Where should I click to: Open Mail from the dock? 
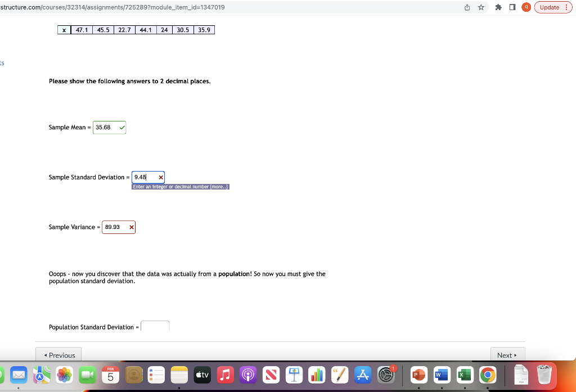point(19,375)
